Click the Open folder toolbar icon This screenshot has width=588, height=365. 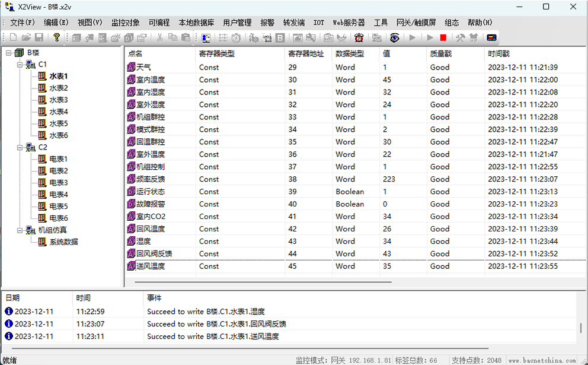coord(26,37)
